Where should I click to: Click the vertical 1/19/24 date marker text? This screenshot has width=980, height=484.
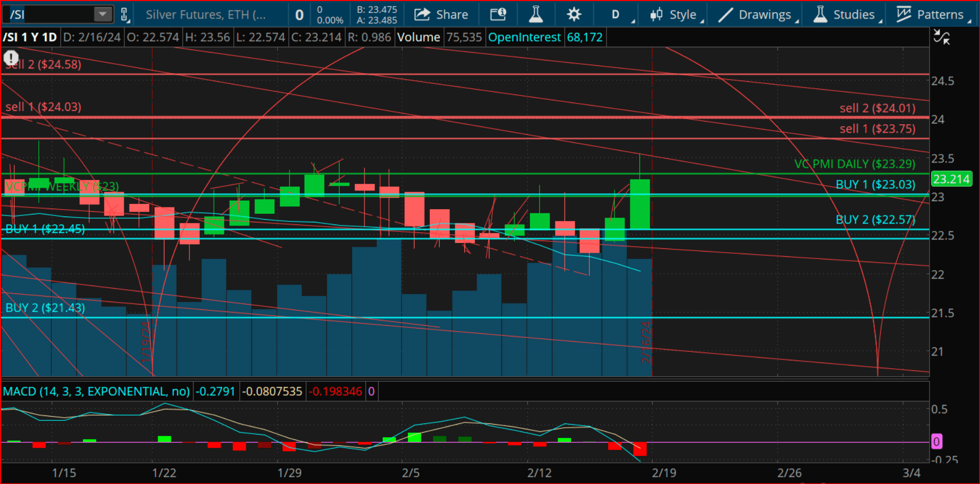point(146,342)
